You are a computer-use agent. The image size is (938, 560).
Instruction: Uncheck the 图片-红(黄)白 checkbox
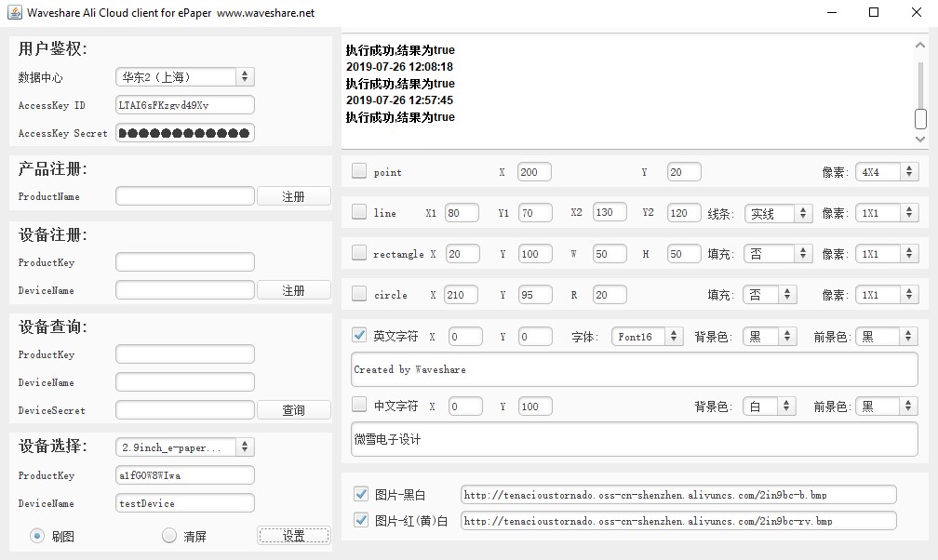361,520
